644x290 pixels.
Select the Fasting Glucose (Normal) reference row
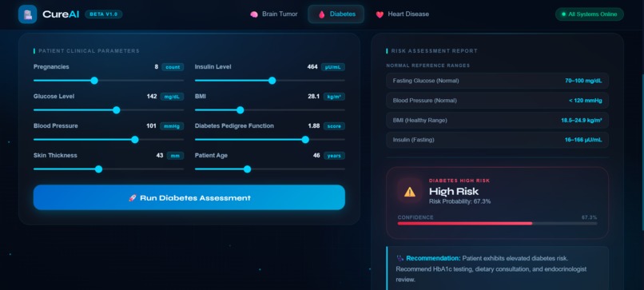click(x=497, y=81)
